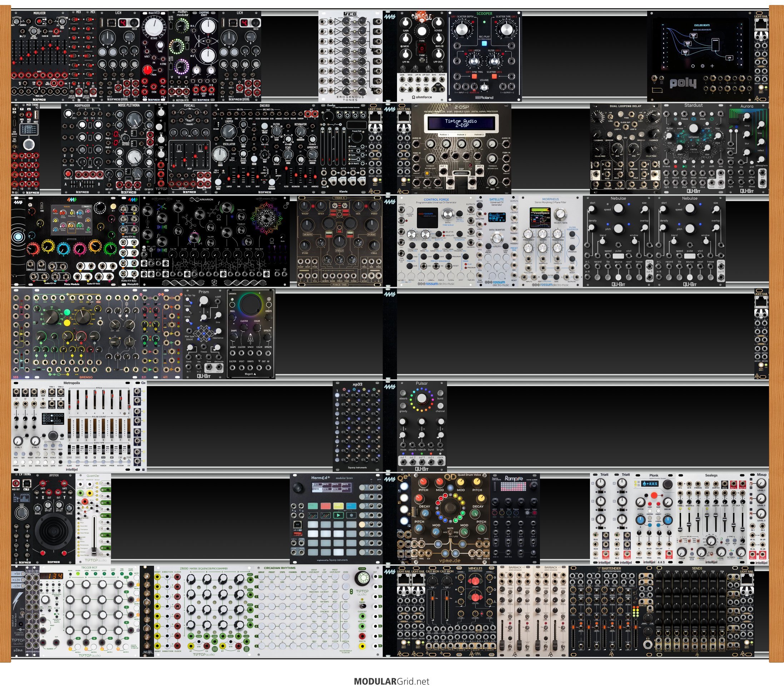Select the Befaco Muxlicer module
The height and width of the screenshot is (689, 784).
(40, 56)
